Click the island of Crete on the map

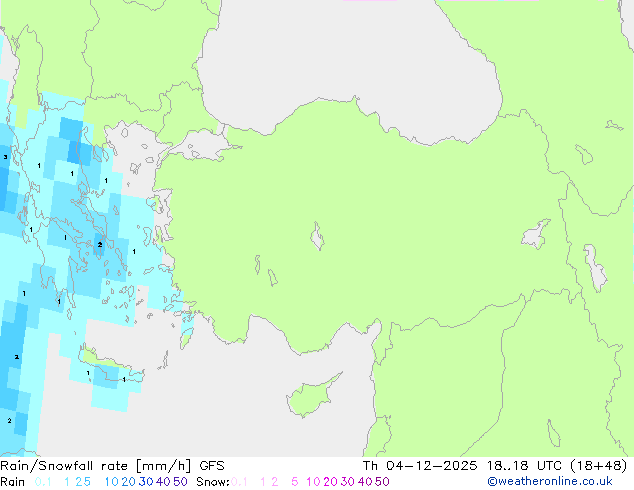point(109,366)
